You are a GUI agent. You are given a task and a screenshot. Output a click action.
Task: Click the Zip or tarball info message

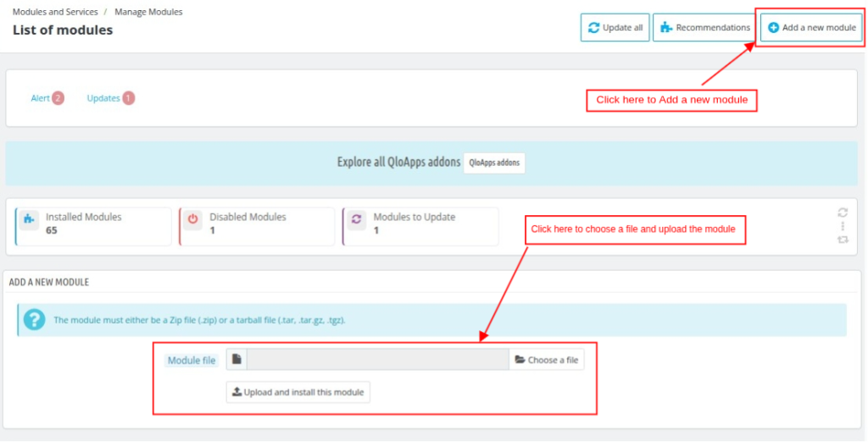click(x=199, y=320)
